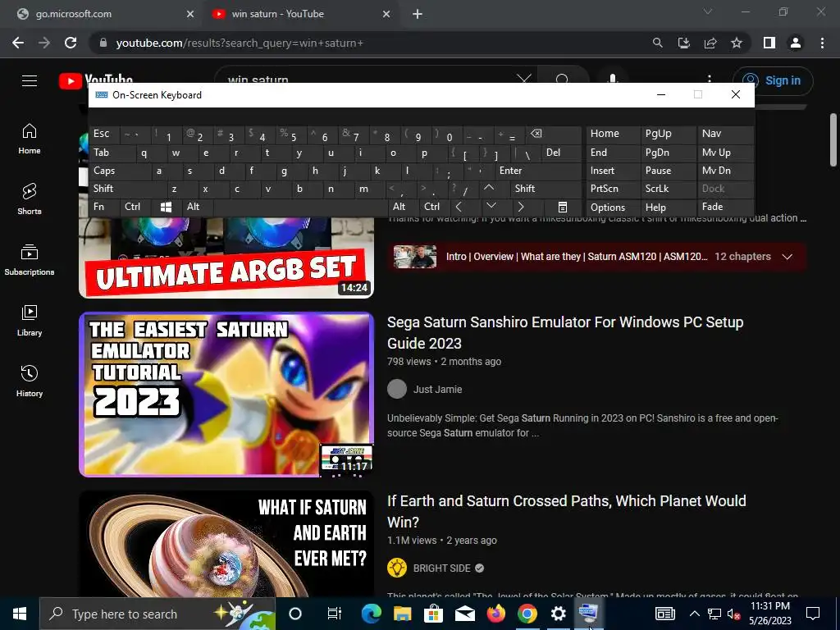Viewport: 840px width, 630px height.
Task: Show hidden system tray icons
Action: click(x=694, y=614)
